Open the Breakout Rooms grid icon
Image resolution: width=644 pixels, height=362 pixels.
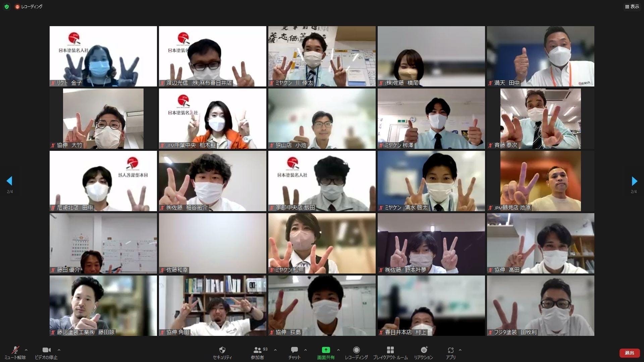click(390, 350)
